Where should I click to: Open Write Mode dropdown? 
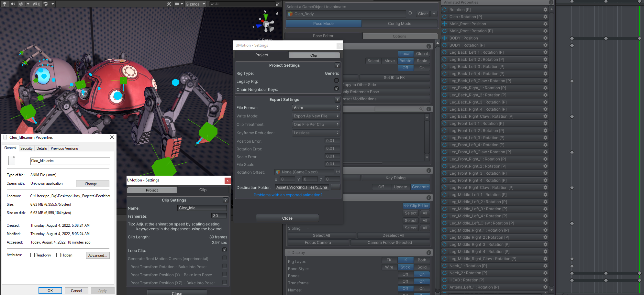coord(316,116)
